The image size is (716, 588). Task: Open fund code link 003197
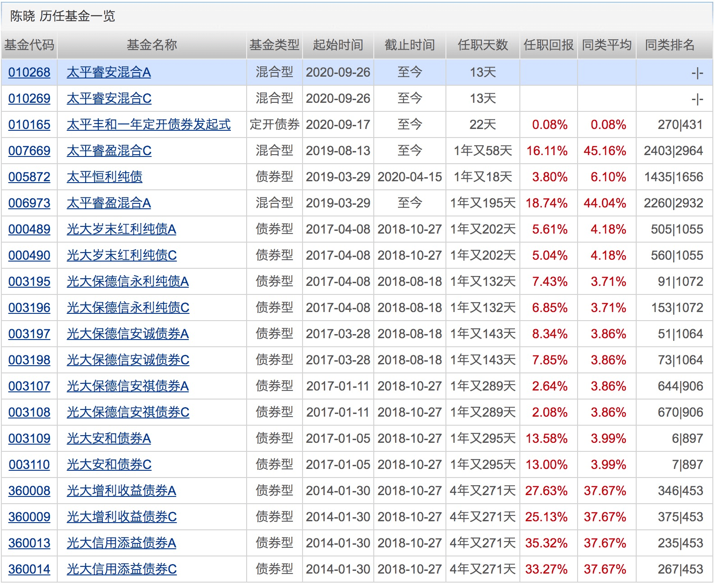coord(29,334)
